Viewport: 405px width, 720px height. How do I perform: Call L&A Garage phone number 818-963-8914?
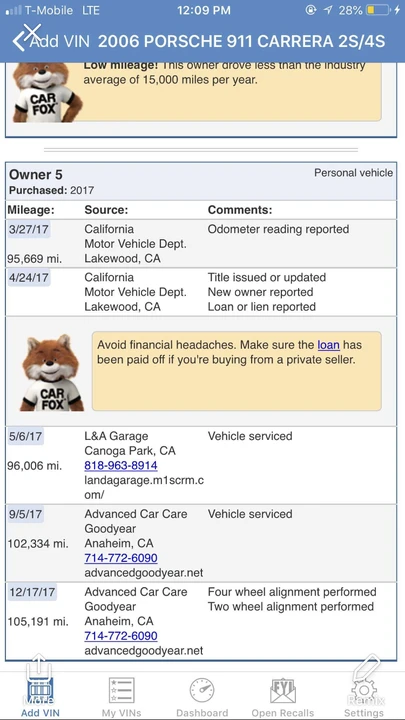121,466
